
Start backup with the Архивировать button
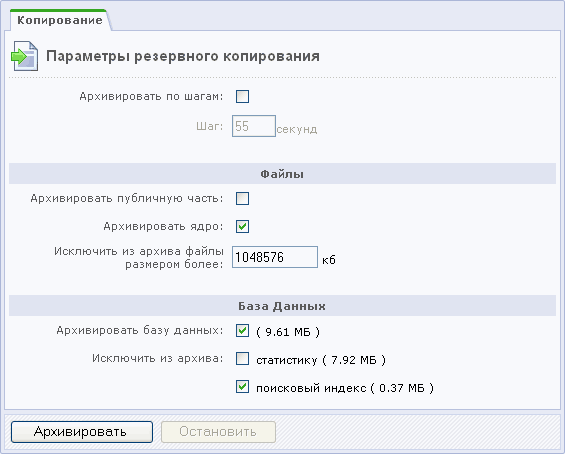[x=82, y=432]
